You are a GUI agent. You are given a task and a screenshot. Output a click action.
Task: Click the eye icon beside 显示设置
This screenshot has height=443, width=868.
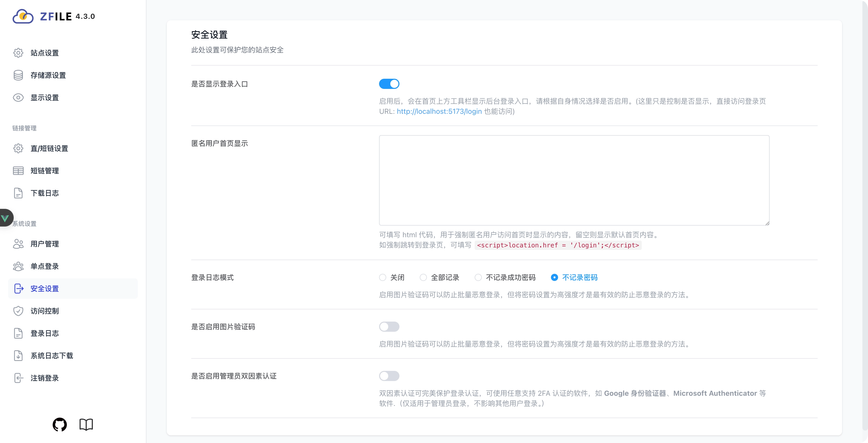tap(18, 98)
